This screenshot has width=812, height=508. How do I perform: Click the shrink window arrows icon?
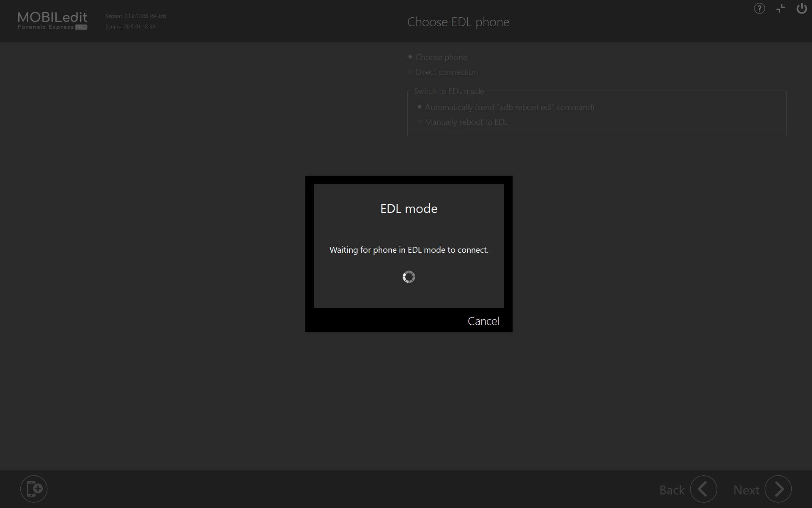781,8
